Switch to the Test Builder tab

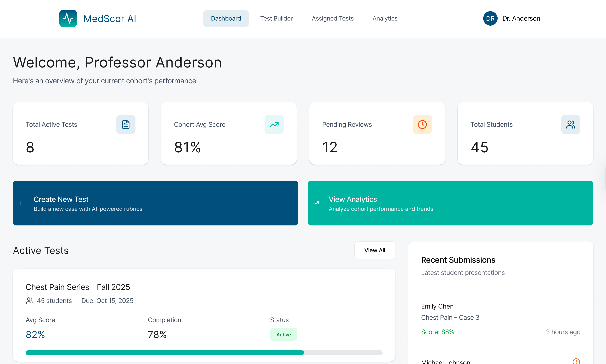pyautogui.click(x=276, y=18)
